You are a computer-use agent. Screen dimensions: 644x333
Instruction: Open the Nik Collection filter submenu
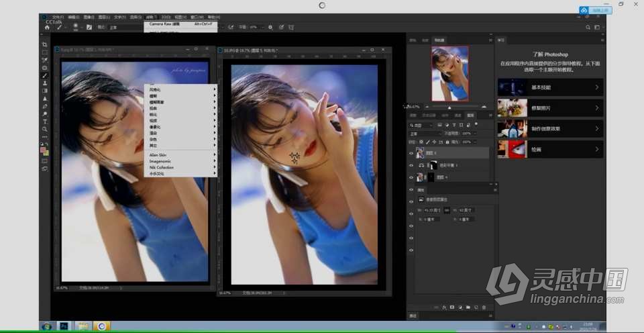[x=180, y=168]
